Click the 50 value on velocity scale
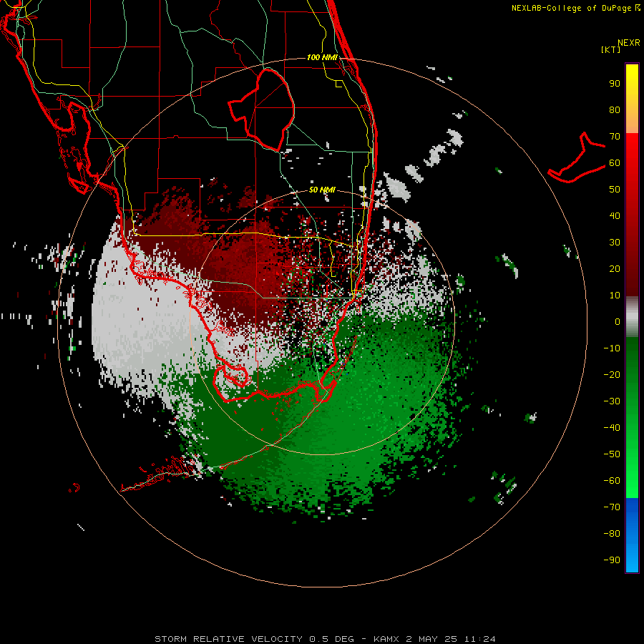 coord(615,190)
